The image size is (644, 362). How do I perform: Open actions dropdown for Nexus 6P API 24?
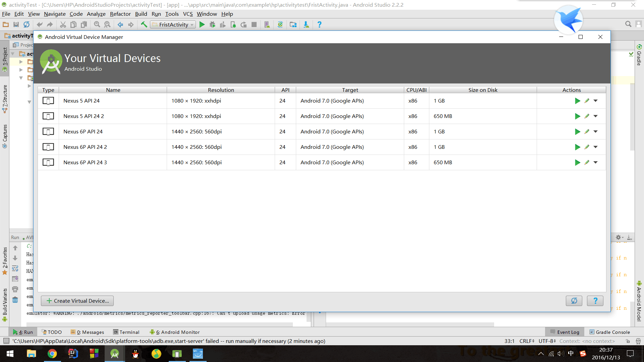(596, 132)
